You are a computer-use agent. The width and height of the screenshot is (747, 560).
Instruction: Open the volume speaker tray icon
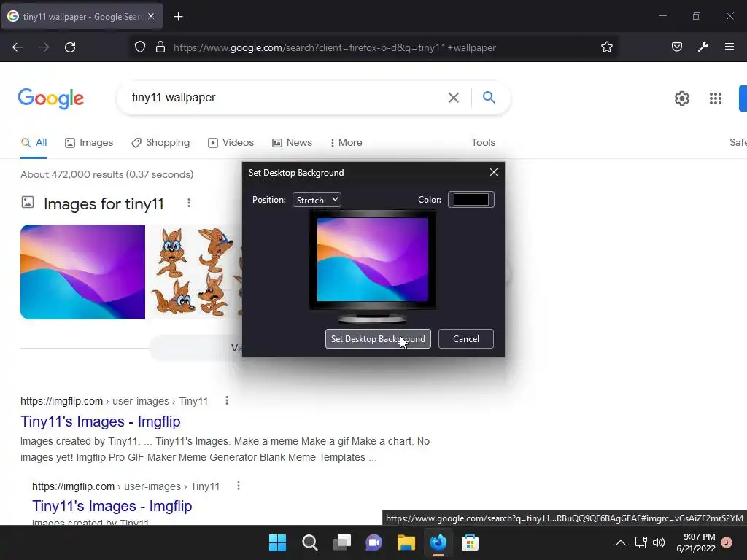[659, 542]
